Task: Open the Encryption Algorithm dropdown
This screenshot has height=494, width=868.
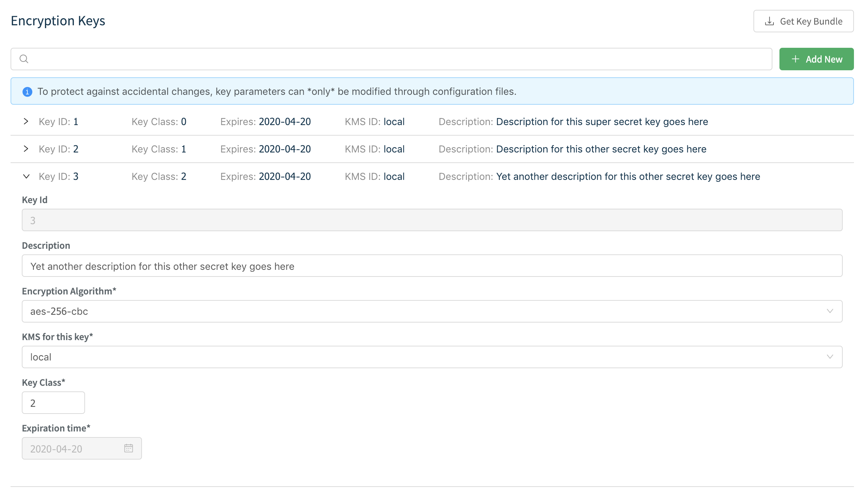Action: (x=422, y=311)
